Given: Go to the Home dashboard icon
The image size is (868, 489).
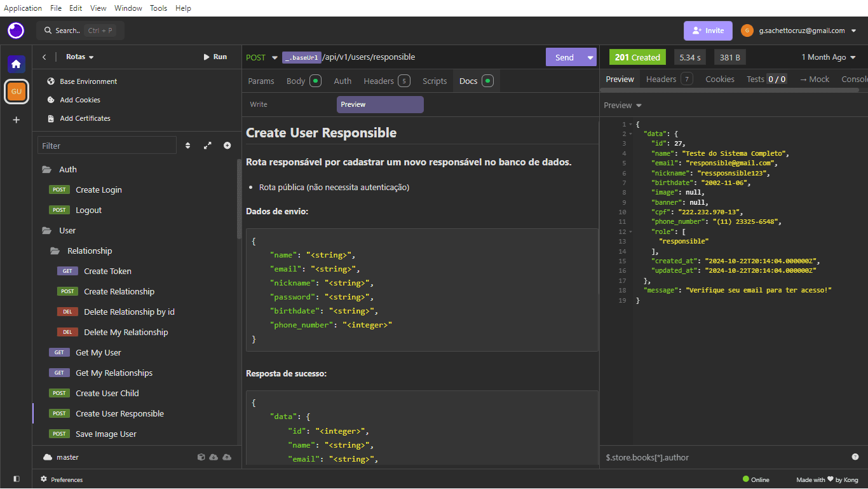Looking at the screenshot, I should 16,64.
